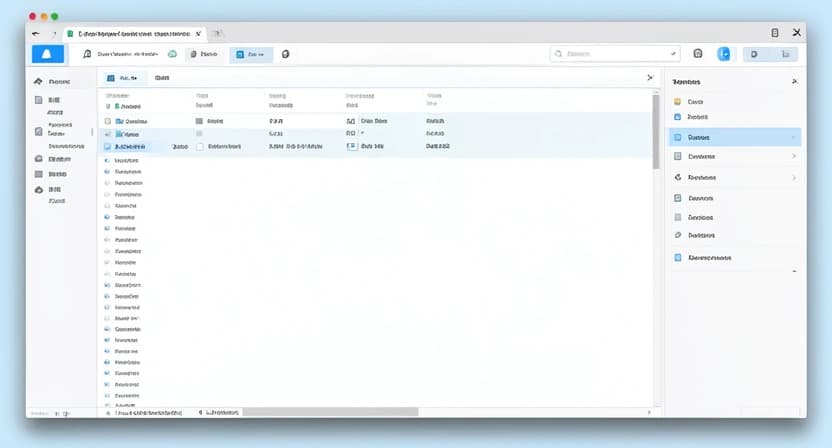Image resolution: width=832 pixels, height=448 pixels.
Task: Click the person-bell icon beside the toolbar title
Action: (88, 54)
